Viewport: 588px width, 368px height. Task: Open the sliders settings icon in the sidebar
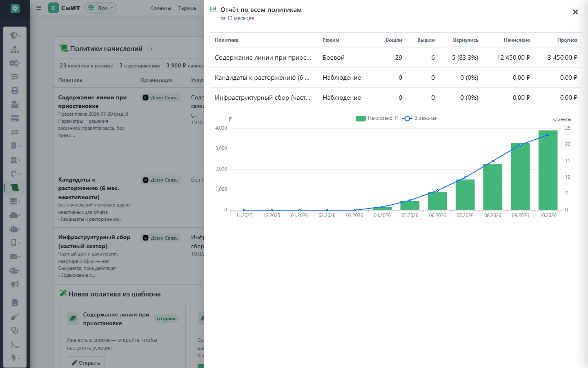tap(15, 77)
